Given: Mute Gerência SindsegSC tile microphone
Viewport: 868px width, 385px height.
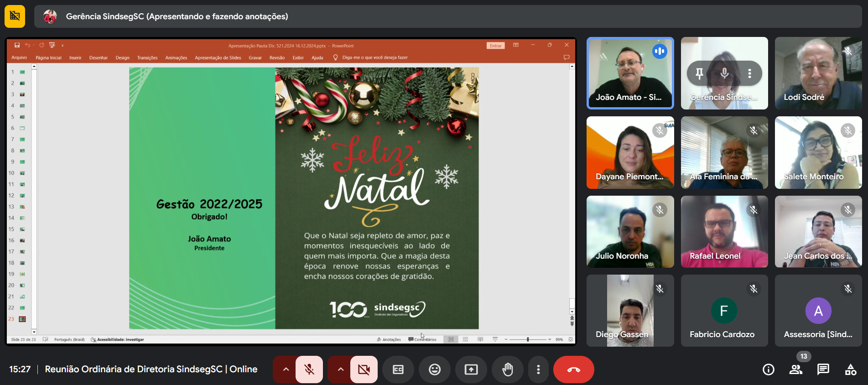Looking at the screenshot, I should point(724,73).
